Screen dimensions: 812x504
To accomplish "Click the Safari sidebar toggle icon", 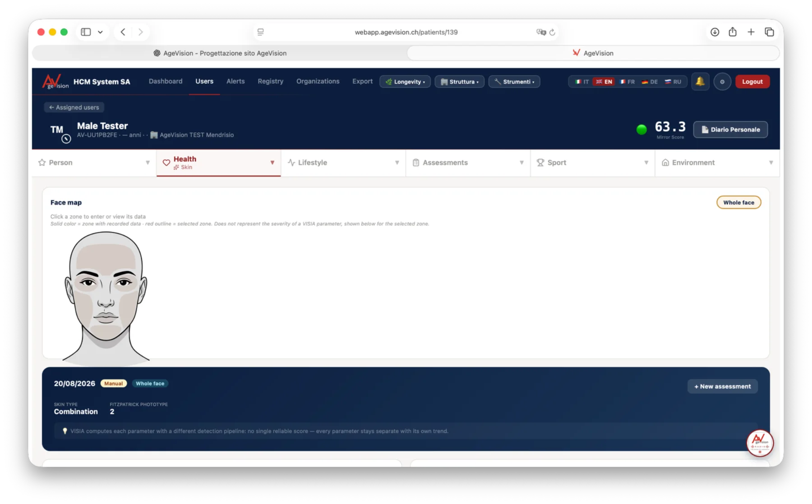I will (86, 32).
